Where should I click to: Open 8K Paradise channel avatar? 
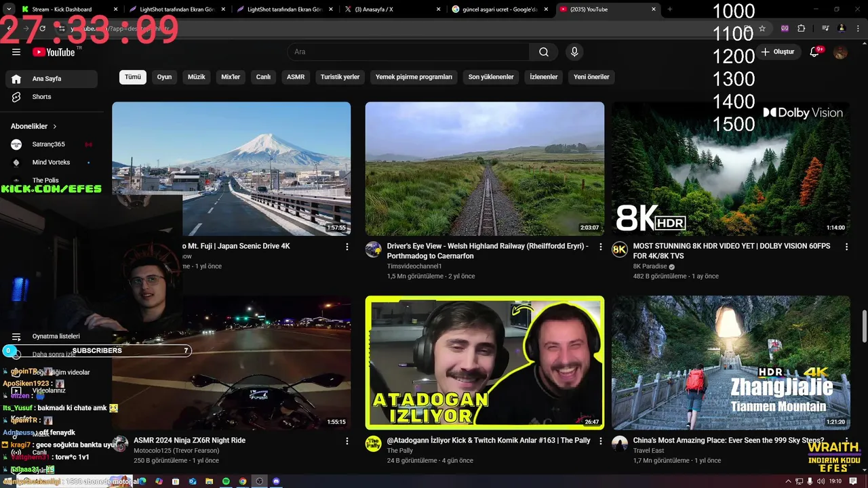coord(620,249)
